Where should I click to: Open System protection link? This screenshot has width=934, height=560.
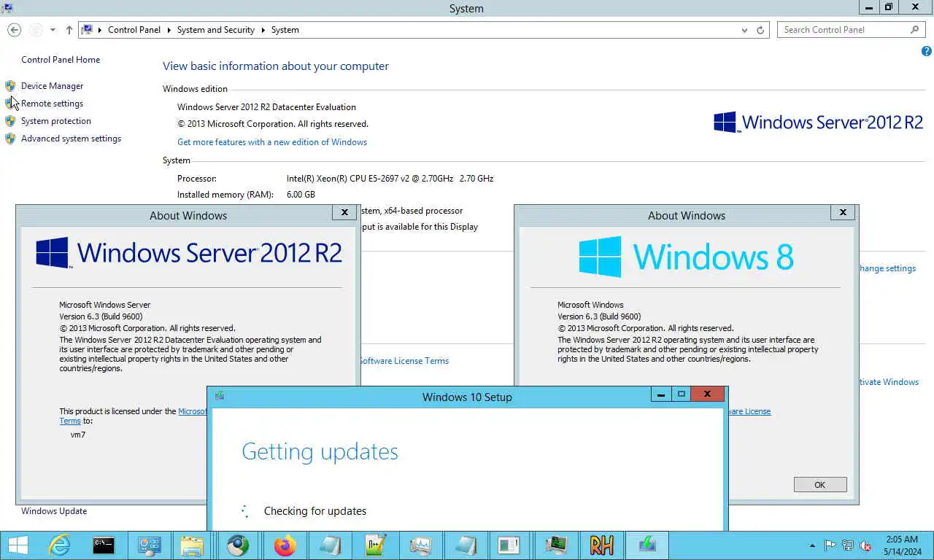pyautogui.click(x=56, y=121)
